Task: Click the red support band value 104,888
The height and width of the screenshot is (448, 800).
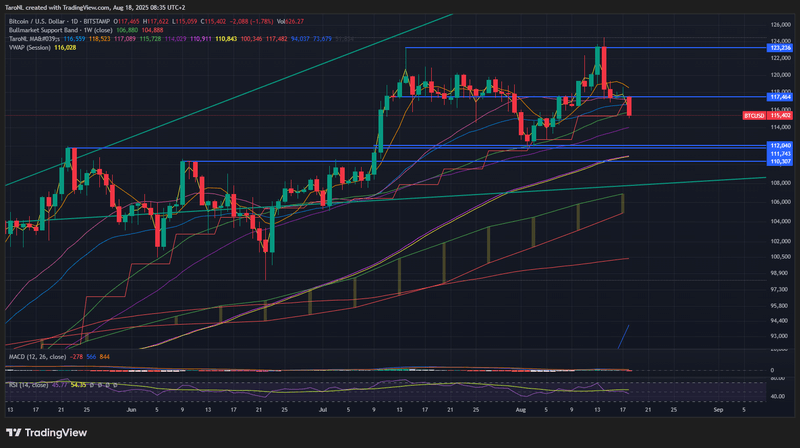Action: (x=153, y=30)
